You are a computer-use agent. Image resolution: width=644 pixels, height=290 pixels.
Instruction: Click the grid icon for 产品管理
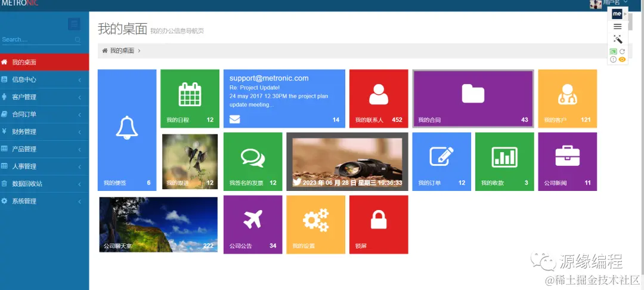click(x=4, y=149)
